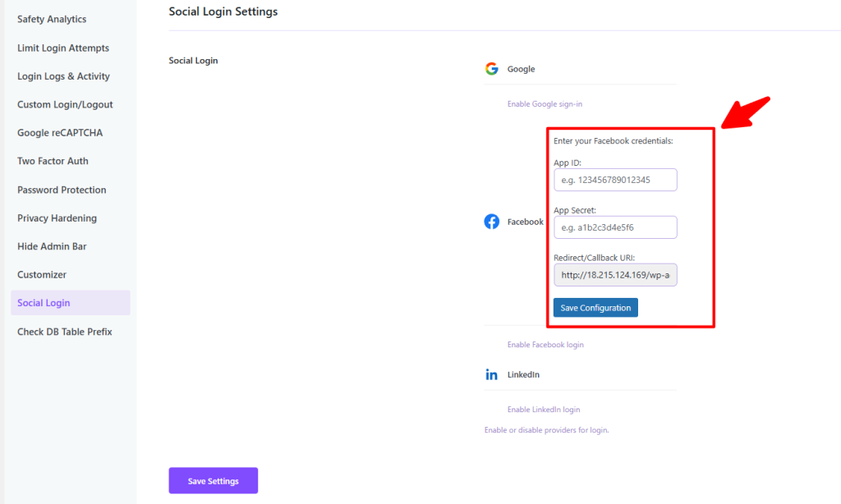Image resolution: width=841 pixels, height=504 pixels.
Task: Click the Facebook logo icon
Action: (x=492, y=222)
